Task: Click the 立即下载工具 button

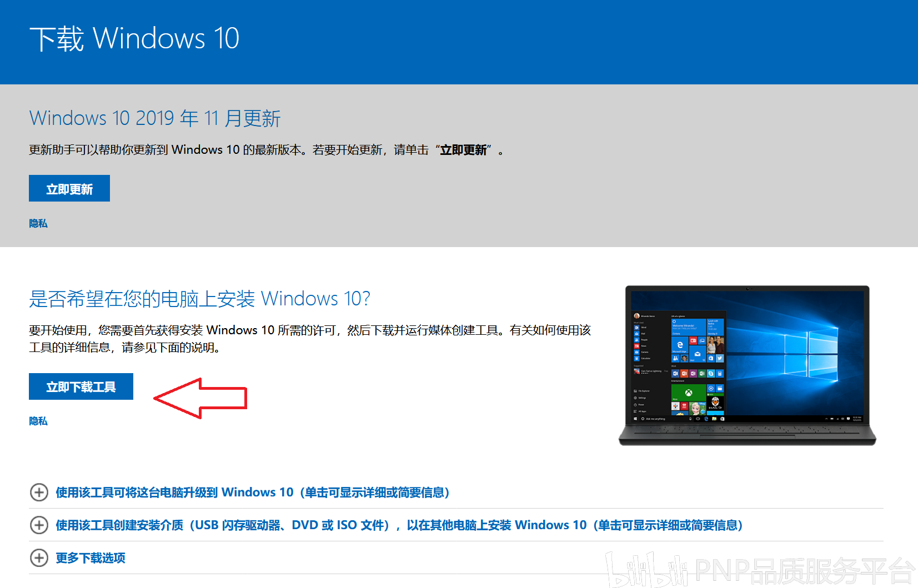Action: pyautogui.click(x=81, y=386)
